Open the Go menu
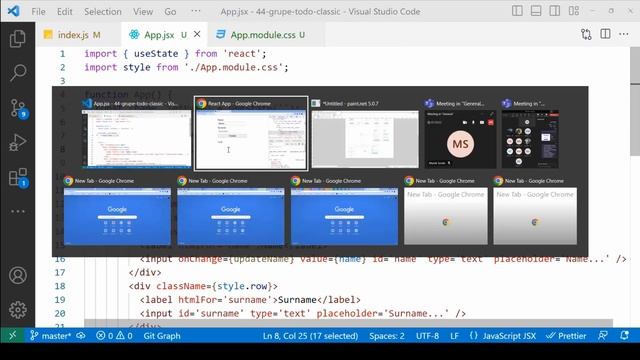 tap(170, 11)
